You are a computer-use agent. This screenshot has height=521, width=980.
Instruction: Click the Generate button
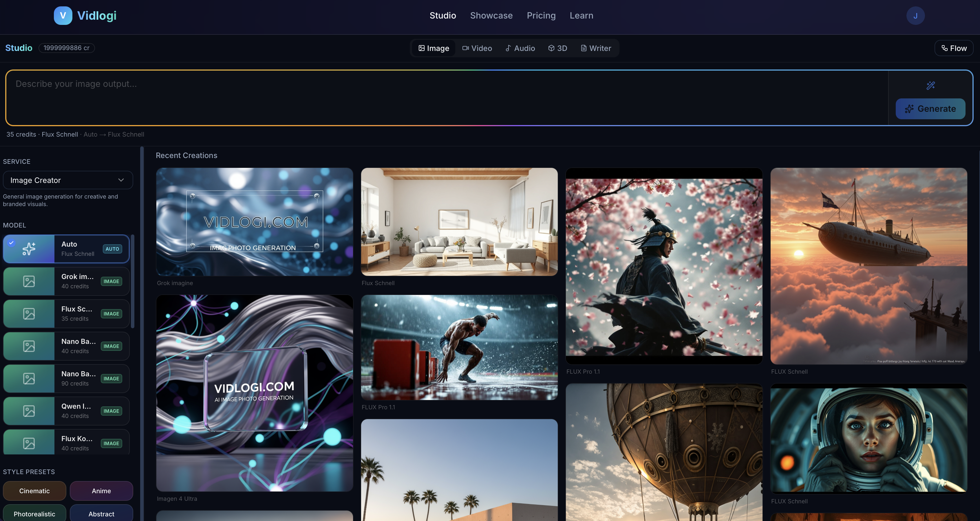[930, 109]
